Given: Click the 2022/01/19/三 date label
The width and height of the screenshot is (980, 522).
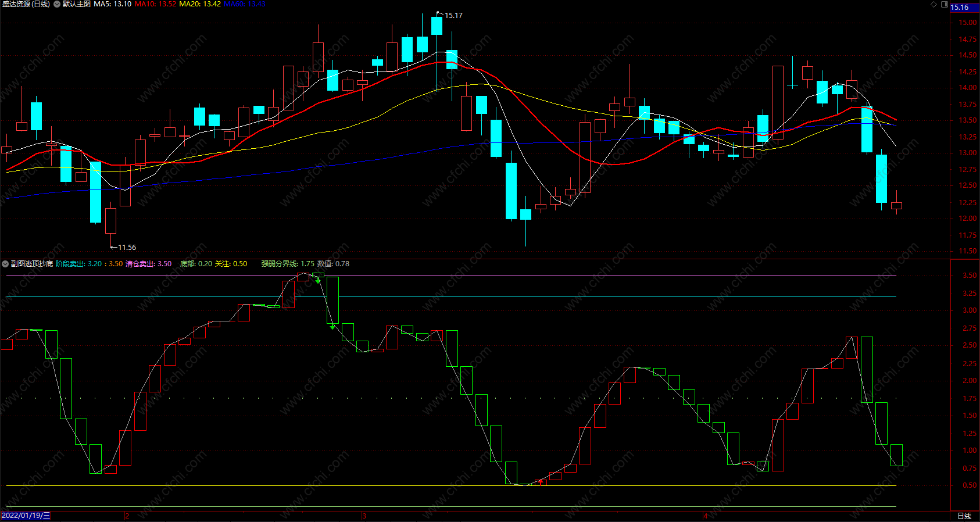Looking at the screenshot, I should click(26, 516).
